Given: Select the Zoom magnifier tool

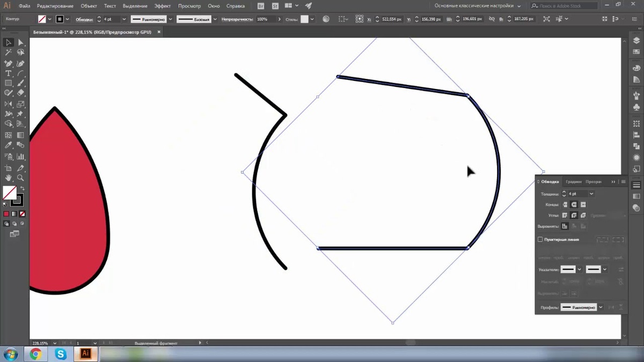Looking at the screenshot, I should coord(20,178).
